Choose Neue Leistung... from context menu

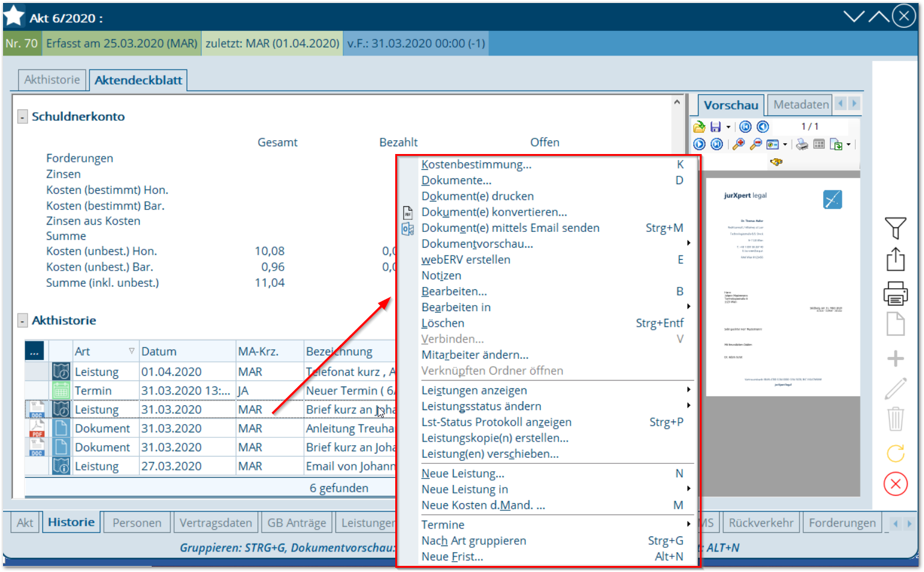point(463,474)
